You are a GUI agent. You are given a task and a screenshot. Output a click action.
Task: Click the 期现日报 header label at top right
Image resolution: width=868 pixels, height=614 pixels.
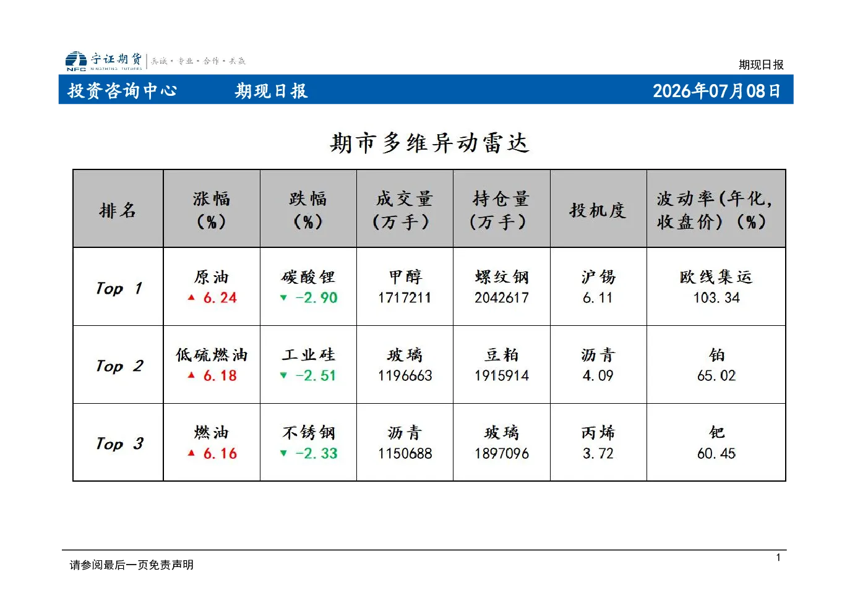(x=761, y=64)
